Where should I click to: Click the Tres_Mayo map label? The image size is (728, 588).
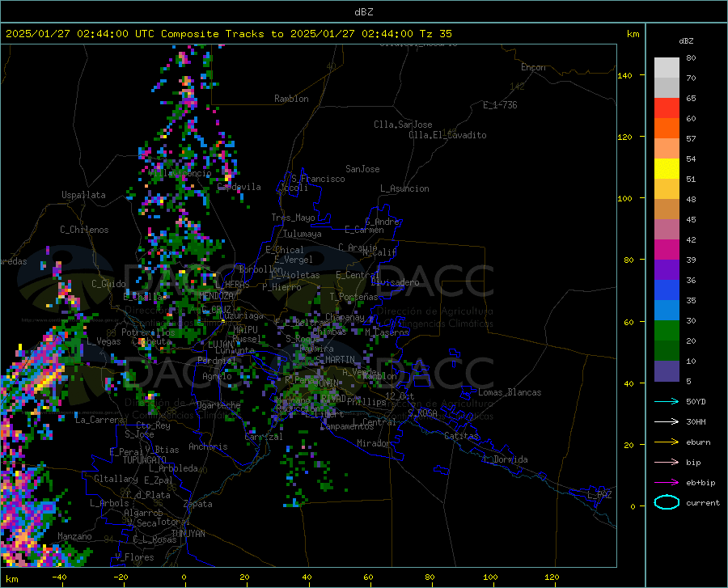point(293,218)
